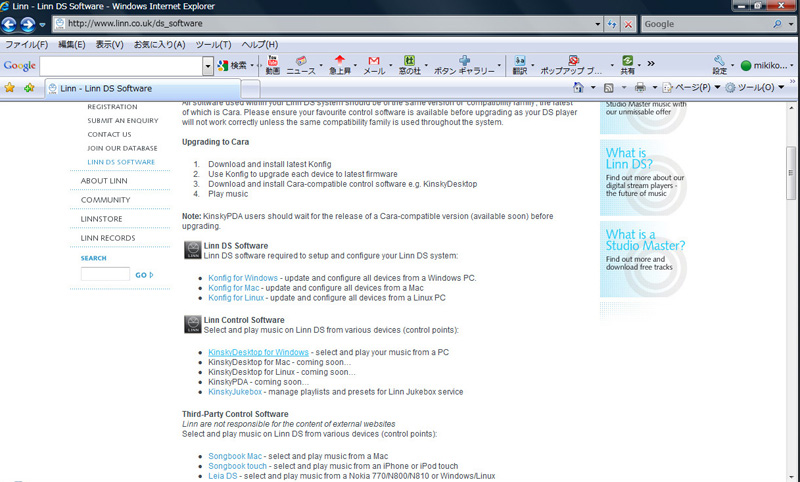This screenshot has width=800, height=482.
Task: Open the KinskyJukebox link
Action: point(235,392)
